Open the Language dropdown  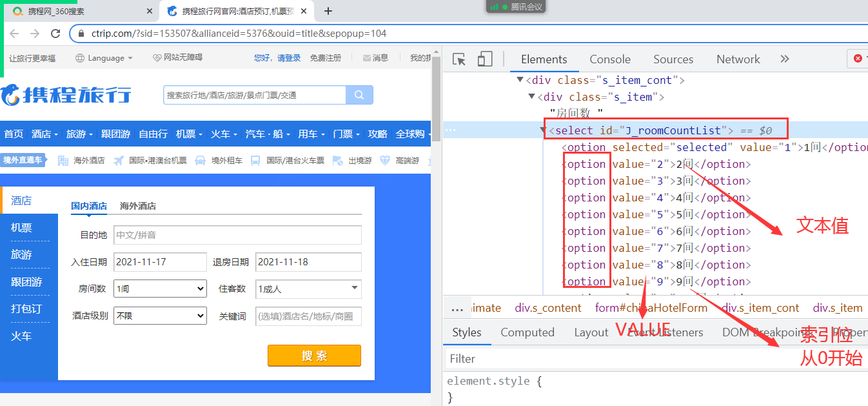pyautogui.click(x=104, y=58)
